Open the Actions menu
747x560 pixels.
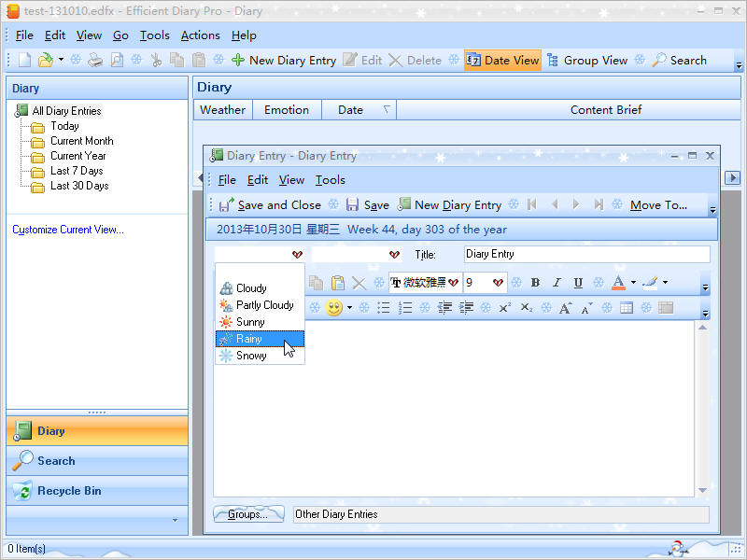pyautogui.click(x=200, y=35)
